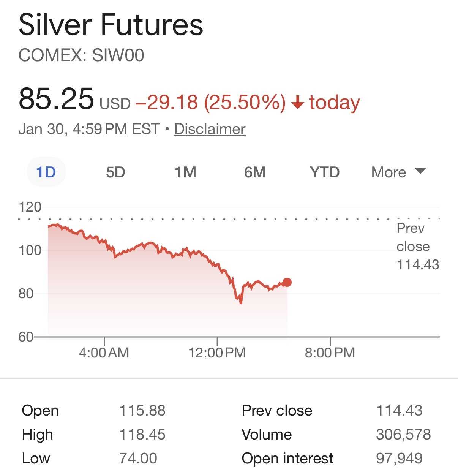Click the red down arrow beside today

297,103
